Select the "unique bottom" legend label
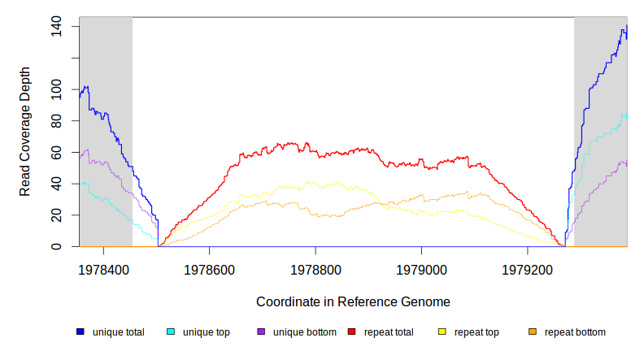Viewport: 644px width, 351px height. [x=305, y=332]
